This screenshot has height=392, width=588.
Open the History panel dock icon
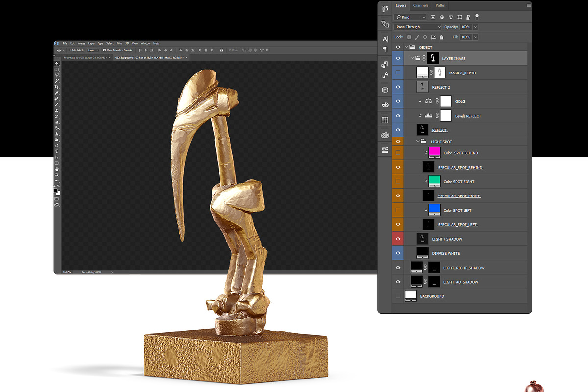coord(385,9)
